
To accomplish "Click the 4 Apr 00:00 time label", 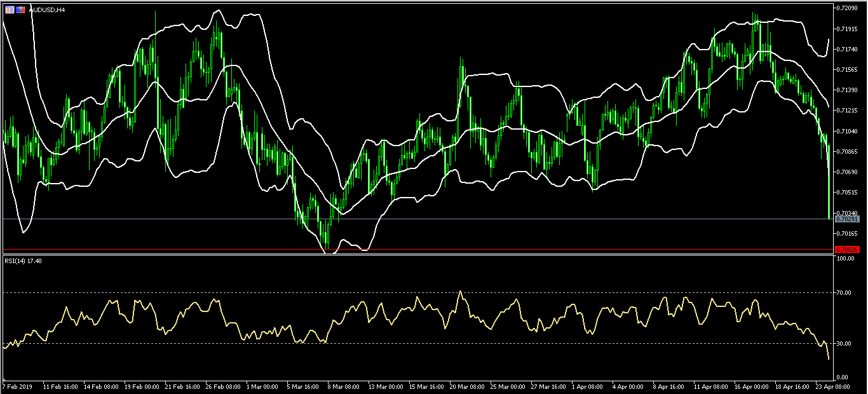I will (628, 386).
